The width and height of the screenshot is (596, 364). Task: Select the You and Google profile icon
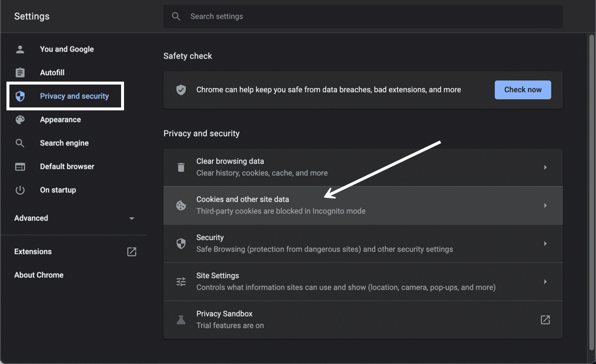coord(19,49)
